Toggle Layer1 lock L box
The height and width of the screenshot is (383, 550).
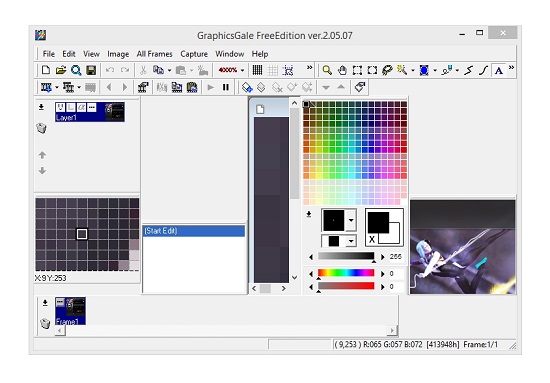pos(71,107)
